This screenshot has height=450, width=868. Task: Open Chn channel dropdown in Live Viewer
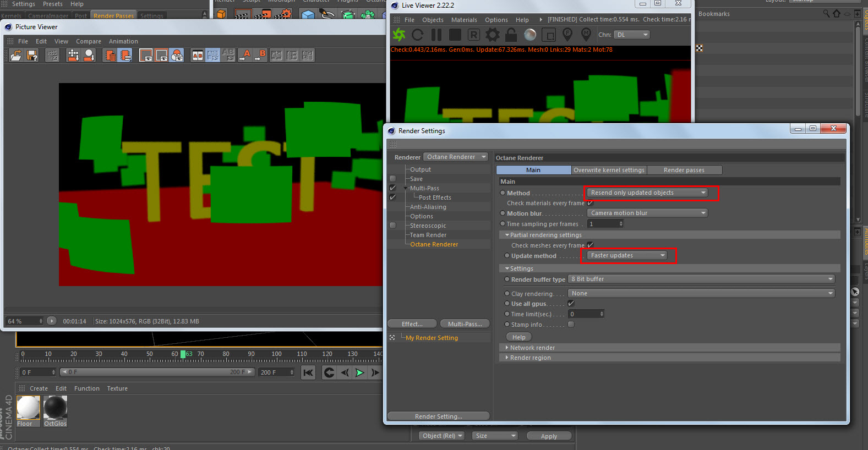click(x=632, y=35)
